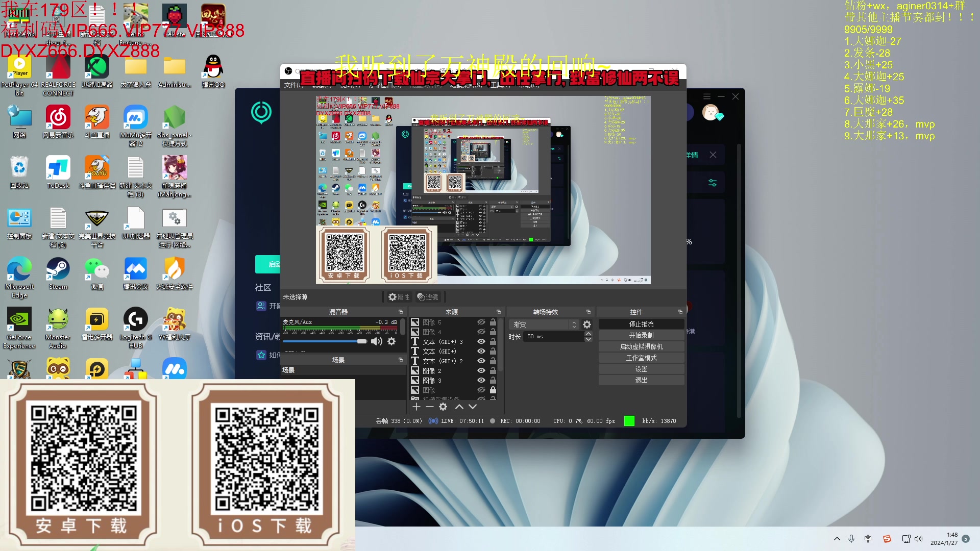
Task: Undock the 混音器 panel
Action: point(401,312)
